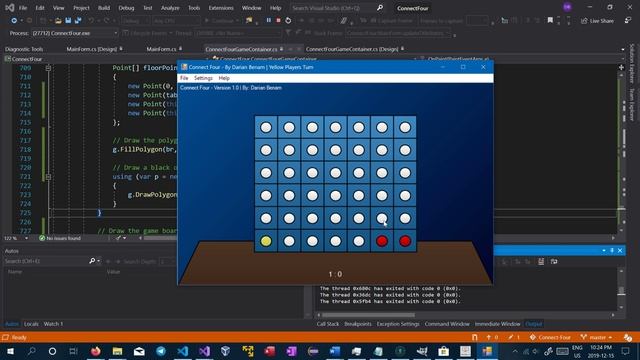
Task: Click the bookmark icon in toolbar
Action: [x=550, y=20]
